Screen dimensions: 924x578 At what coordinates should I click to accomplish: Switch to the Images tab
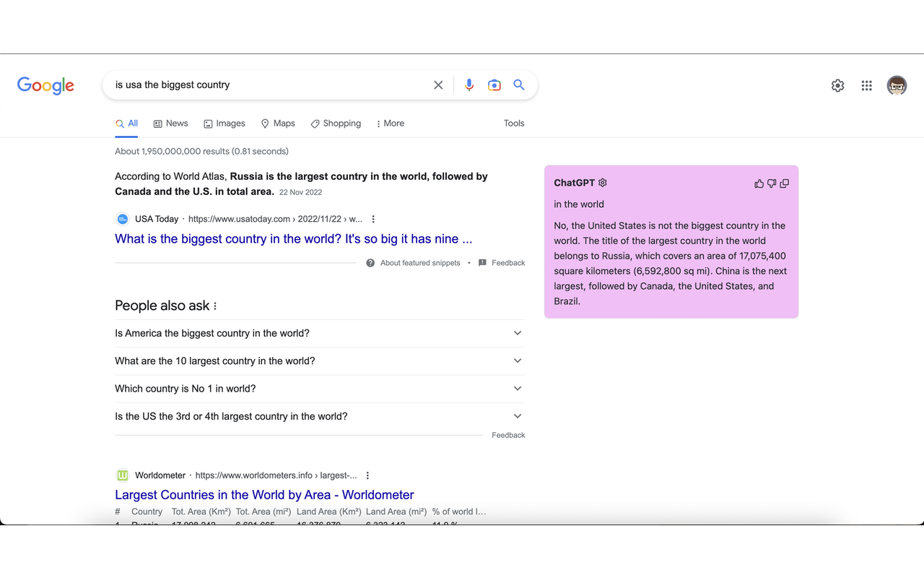tap(225, 124)
